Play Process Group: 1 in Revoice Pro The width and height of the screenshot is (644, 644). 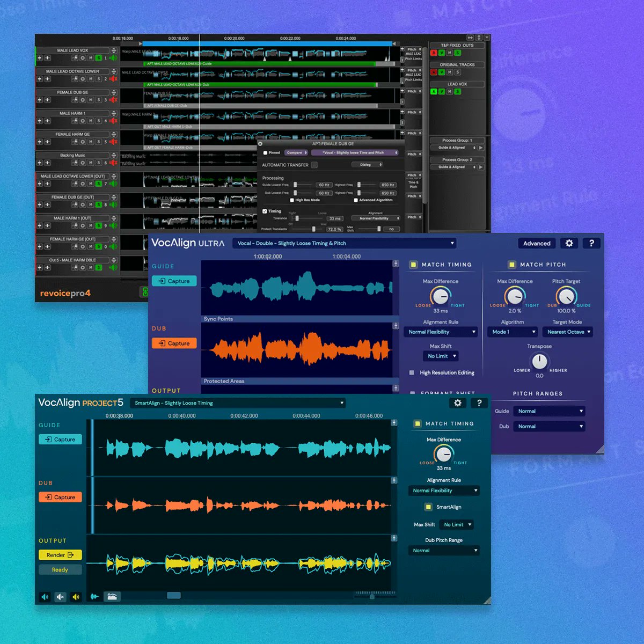point(481,148)
